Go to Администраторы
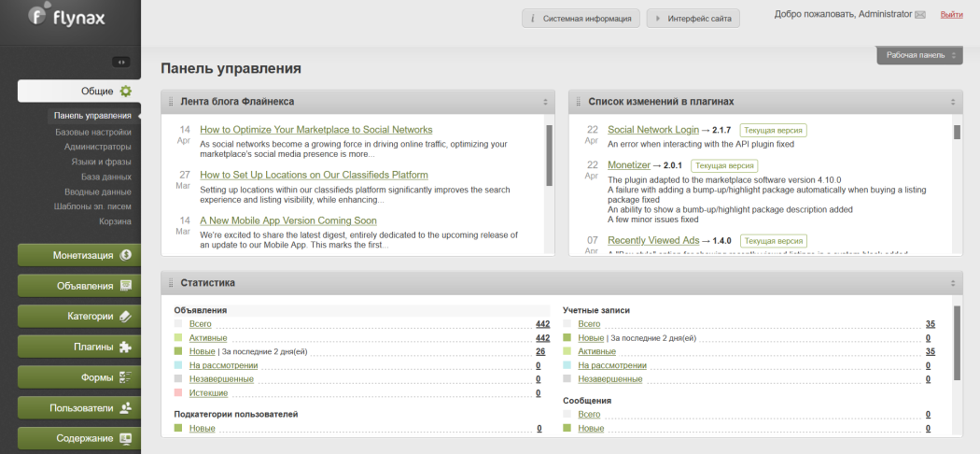The width and height of the screenshot is (980, 454). [x=97, y=147]
